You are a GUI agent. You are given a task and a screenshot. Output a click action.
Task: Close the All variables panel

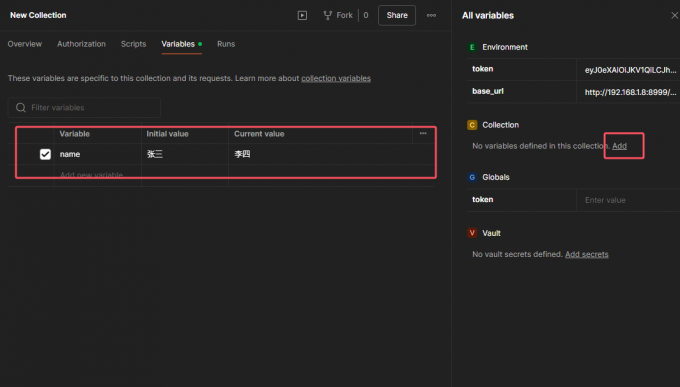click(x=674, y=16)
